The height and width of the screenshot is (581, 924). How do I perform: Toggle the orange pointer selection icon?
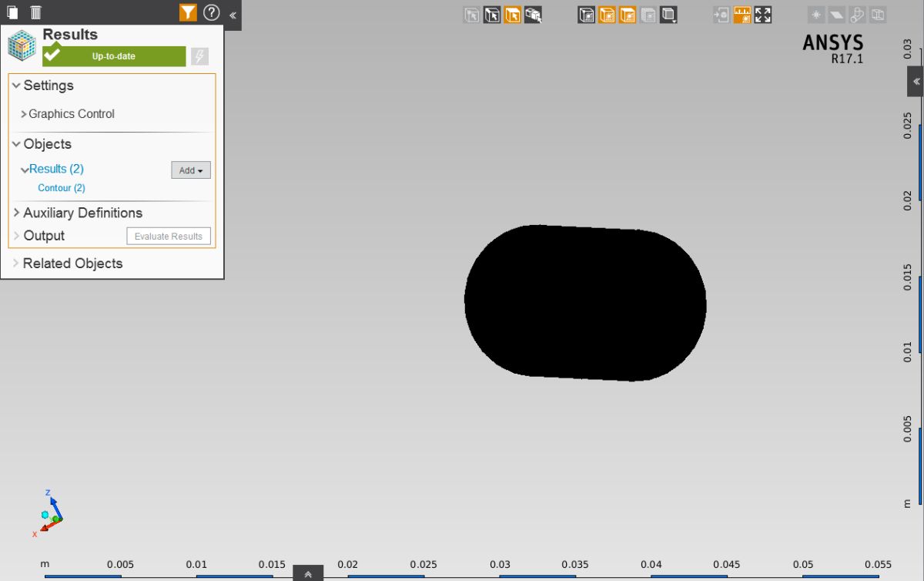(x=513, y=14)
